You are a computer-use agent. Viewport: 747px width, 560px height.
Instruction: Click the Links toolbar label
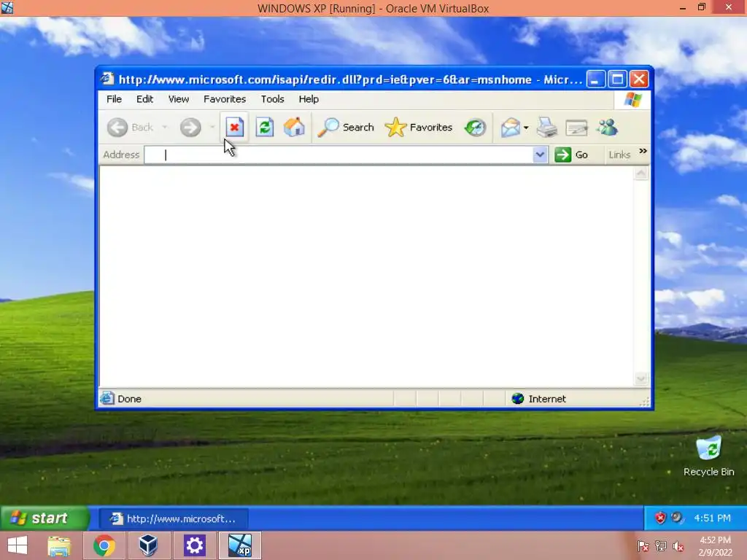(619, 155)
